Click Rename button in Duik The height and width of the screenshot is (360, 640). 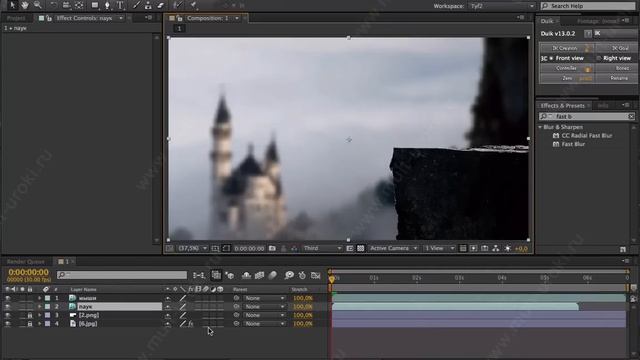(617, 78)
